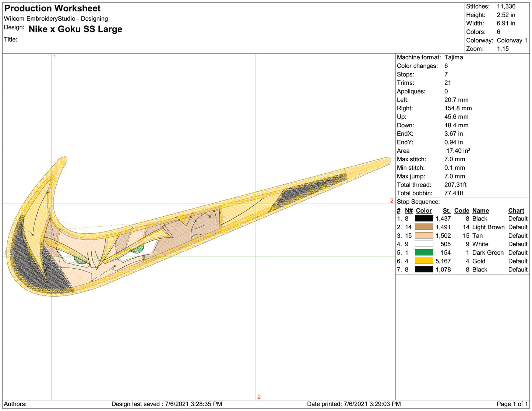Click the Right value 154.8 mm

458,108
